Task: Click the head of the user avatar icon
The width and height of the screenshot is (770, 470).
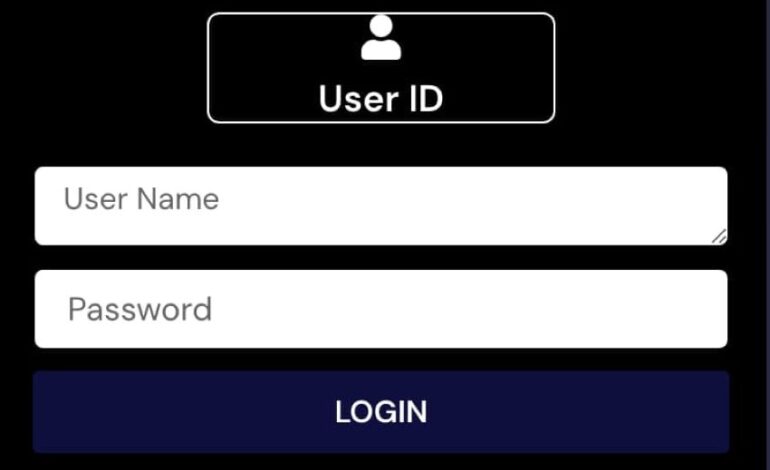Action: (x=381, y=26)
